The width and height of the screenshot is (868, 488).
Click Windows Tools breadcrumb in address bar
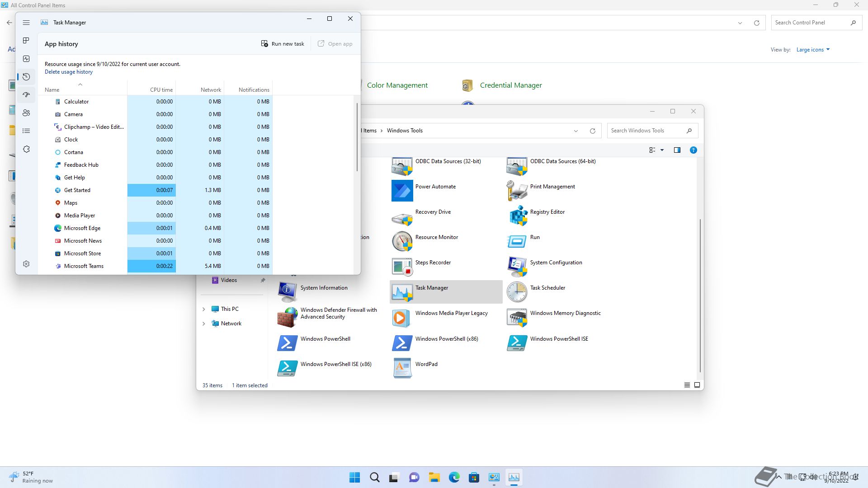click(x=405, y=131)
